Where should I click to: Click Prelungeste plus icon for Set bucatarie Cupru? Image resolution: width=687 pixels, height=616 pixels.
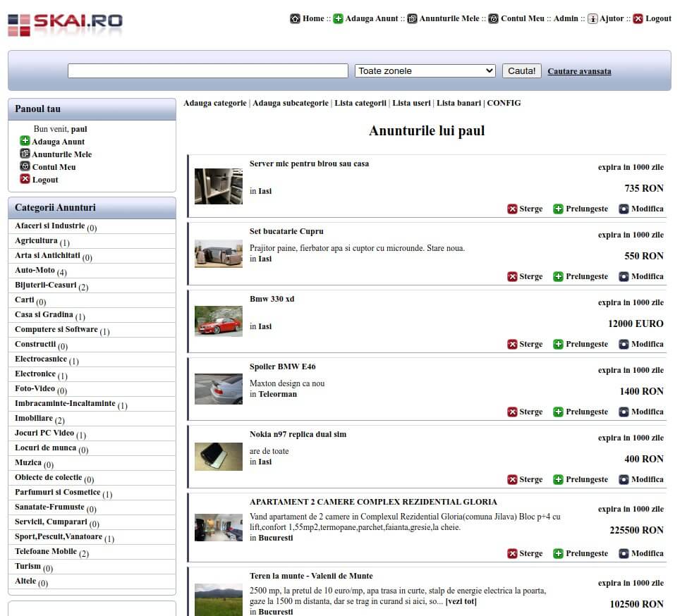point(558,277)
